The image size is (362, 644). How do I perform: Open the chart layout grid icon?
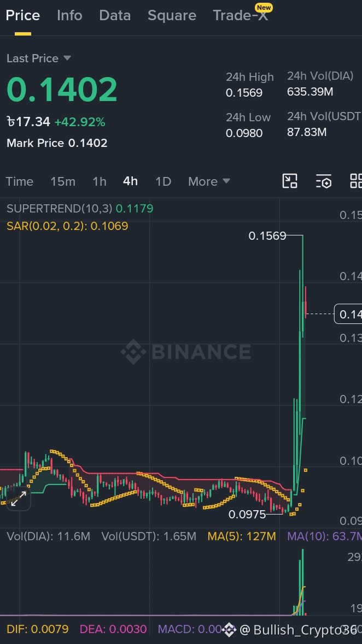356,181
